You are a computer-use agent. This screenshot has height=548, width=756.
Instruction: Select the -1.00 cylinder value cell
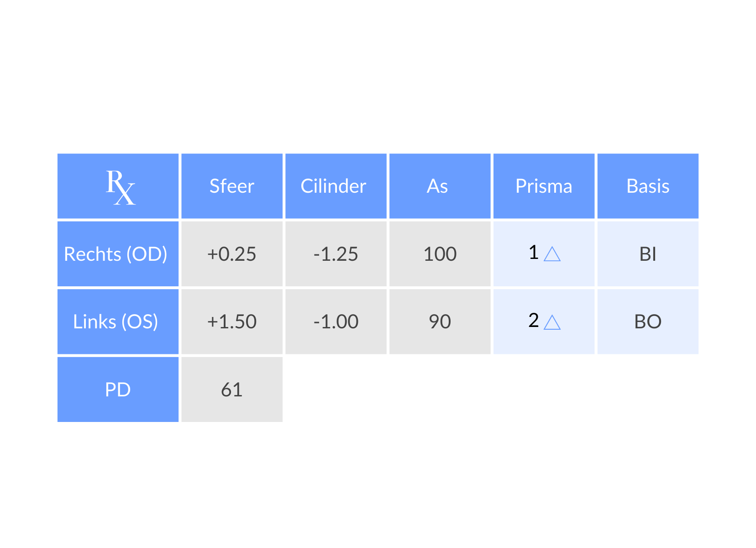point(336,321)
